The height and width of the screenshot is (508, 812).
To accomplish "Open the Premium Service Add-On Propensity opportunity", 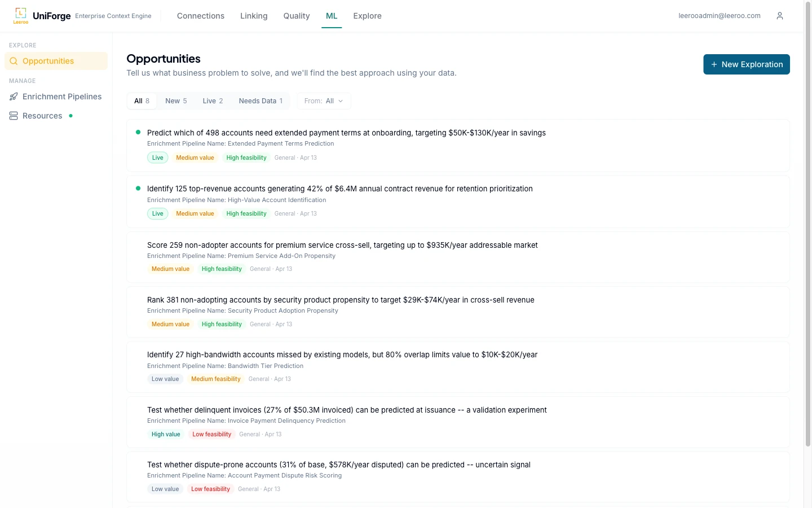I will (x=342, y=245).
